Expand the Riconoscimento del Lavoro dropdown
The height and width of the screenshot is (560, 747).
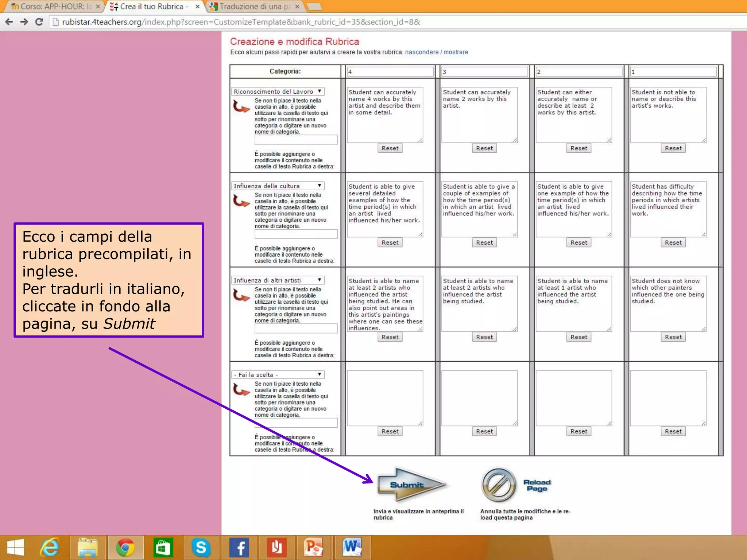(x=278, y=92)
